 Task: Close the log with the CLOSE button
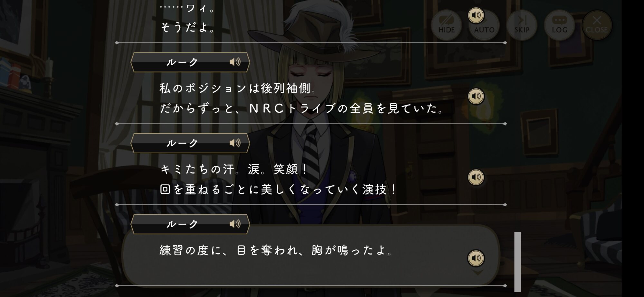[597, 25]
